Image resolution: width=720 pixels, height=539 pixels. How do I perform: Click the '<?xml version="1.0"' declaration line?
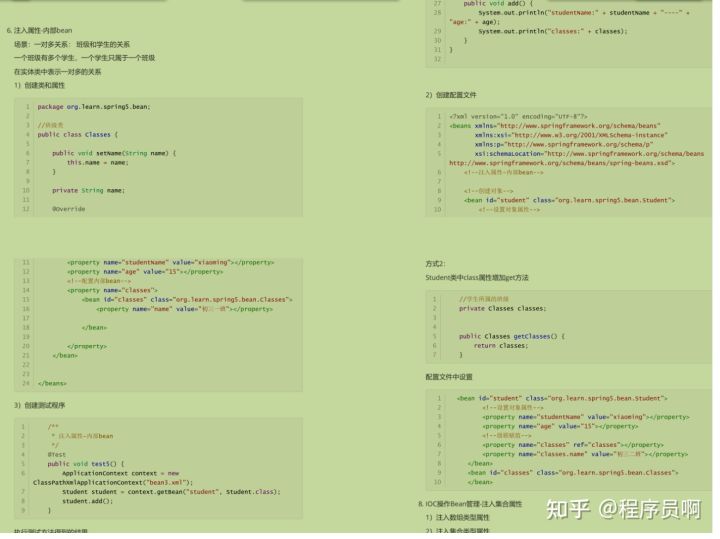[x=518, y=116]
